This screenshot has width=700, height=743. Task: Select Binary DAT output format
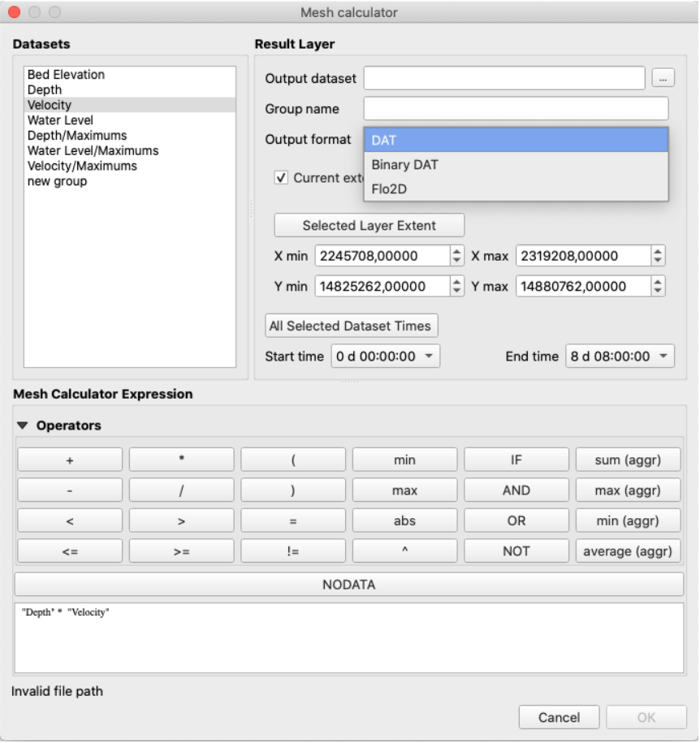tap(404, 165)
